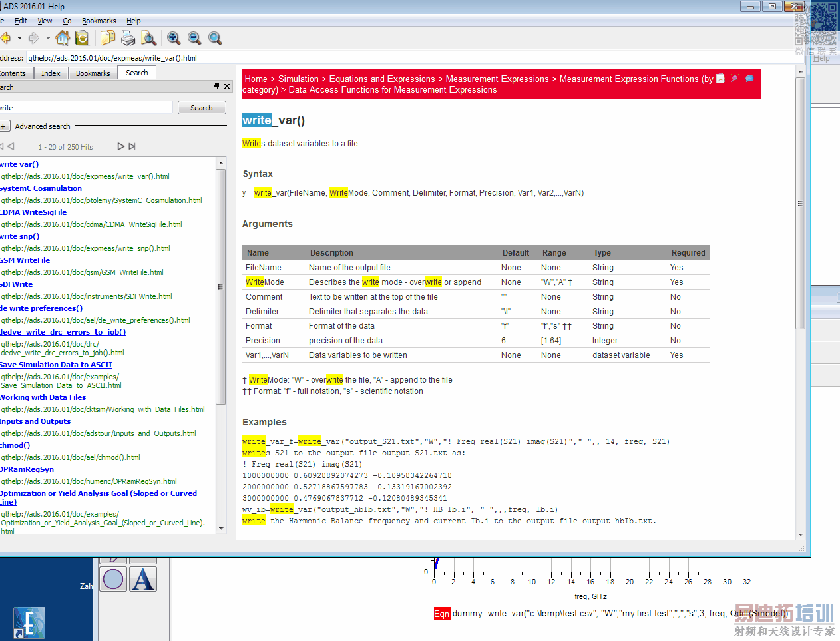The image size is (840, 641).
Task: Click the Zoom Out magnifier icon
Action: (x=194, y=38)
